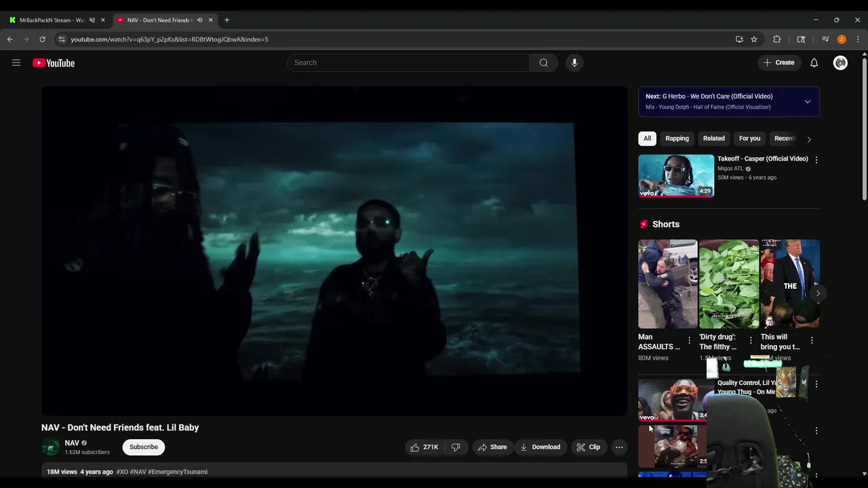868x488 pixels.
Task: Unmute the MrBackPackN Stream tab
Action: 92,20
